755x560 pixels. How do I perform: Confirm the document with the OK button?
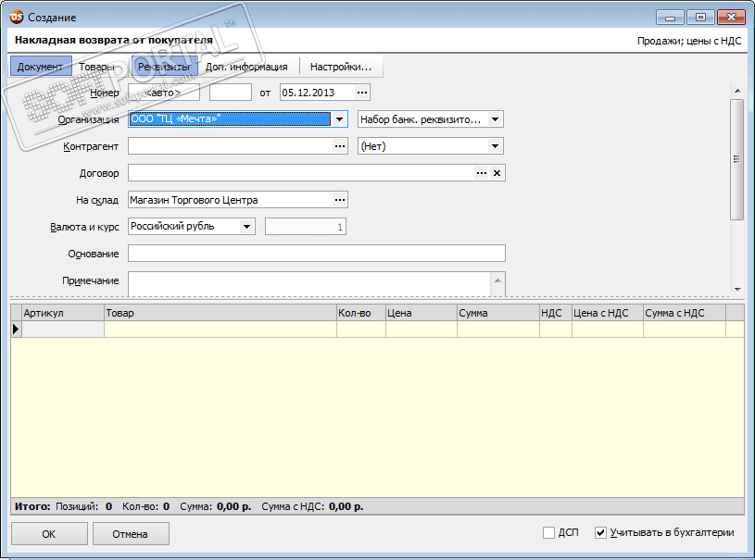49,534
